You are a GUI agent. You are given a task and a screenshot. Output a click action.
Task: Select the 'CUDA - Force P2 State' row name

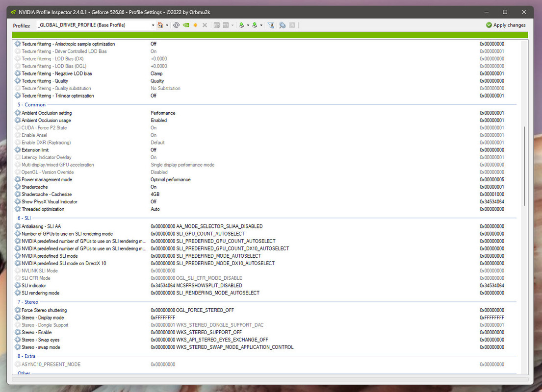pos(44,128)
